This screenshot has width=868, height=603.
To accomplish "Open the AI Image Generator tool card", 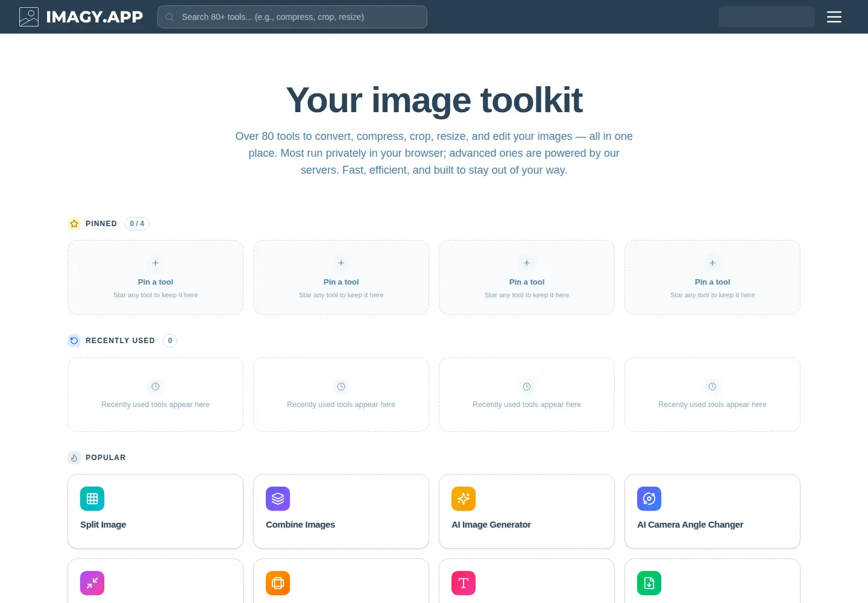I will pyautogui.click(x=527, y=511).
